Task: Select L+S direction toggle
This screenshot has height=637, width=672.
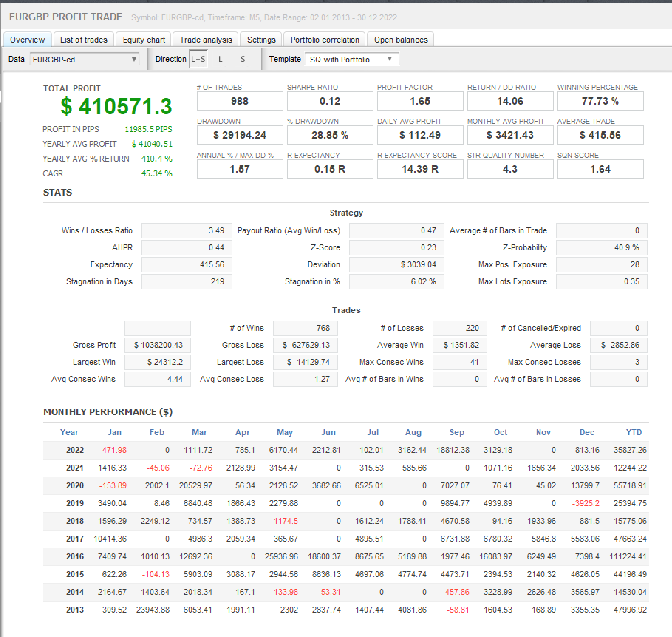Action: click(x=198, y=59)
